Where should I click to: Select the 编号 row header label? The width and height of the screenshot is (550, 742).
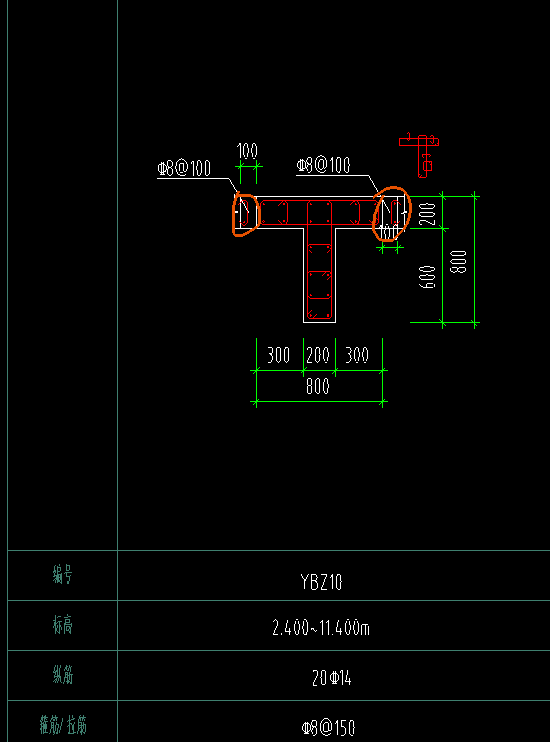tap(62, 575)
